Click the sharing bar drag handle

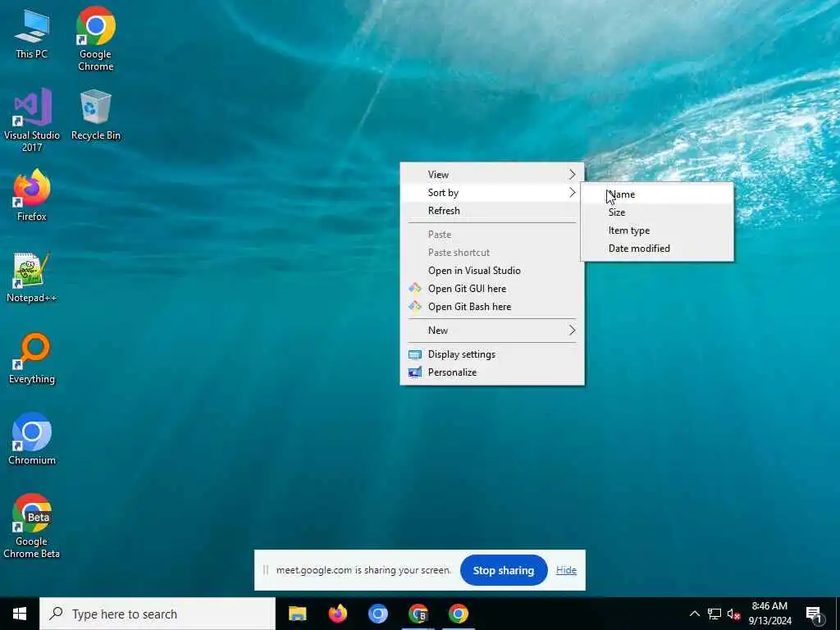(x=265, y=570)
